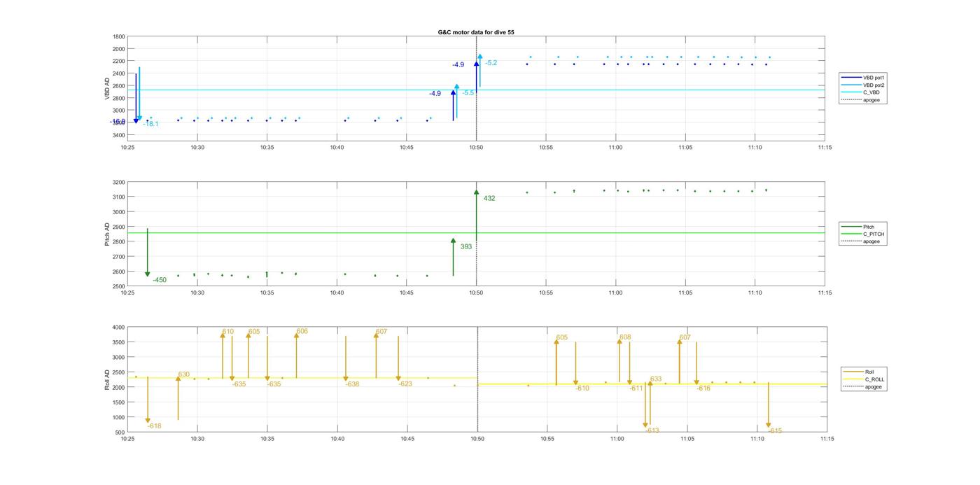The width and height of the screenshot is (980, 485).
Task: Click the '-616' roll annotation
Action: 703,388
